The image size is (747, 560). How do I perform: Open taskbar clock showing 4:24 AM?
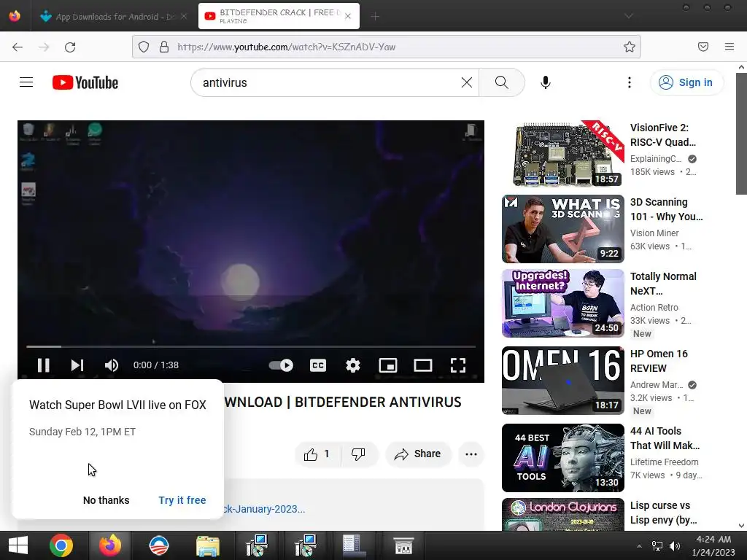click(713, 545)
